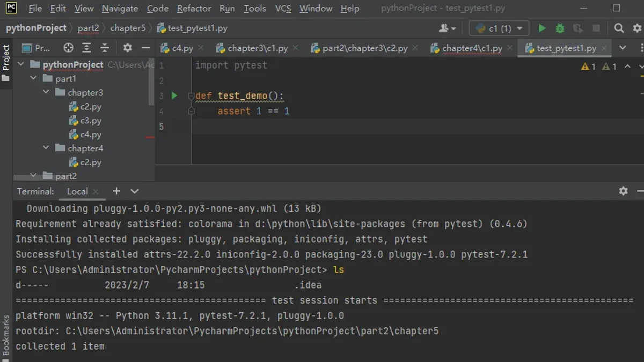Select opened file target icon in Project panel

[68, 48]
